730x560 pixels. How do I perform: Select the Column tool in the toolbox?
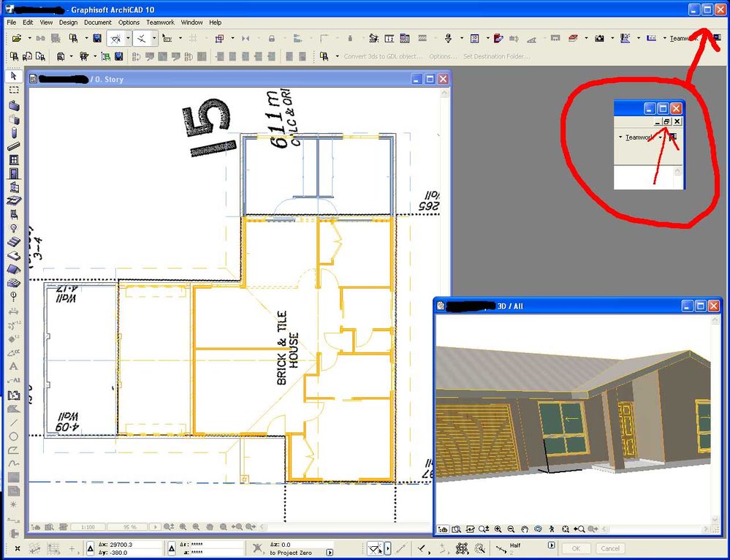(x=14, y=132)
